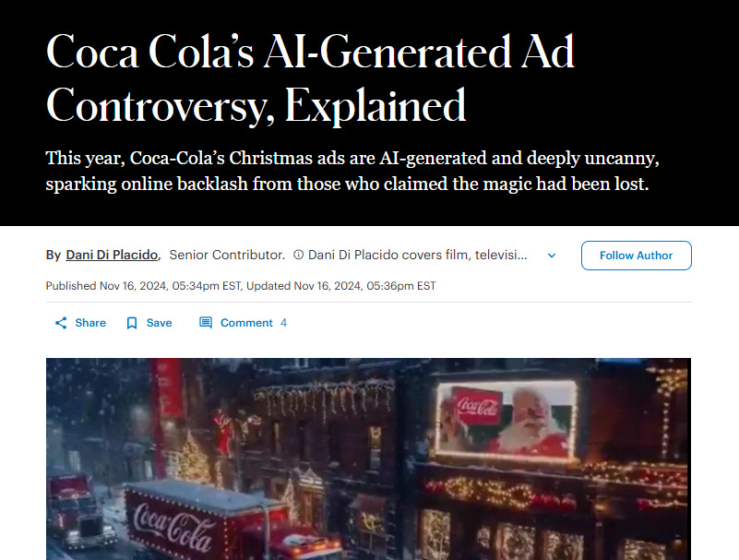This screenshot has height=560, width=739.
Task: Click the Share text label
Action: (x=90, y=323)
